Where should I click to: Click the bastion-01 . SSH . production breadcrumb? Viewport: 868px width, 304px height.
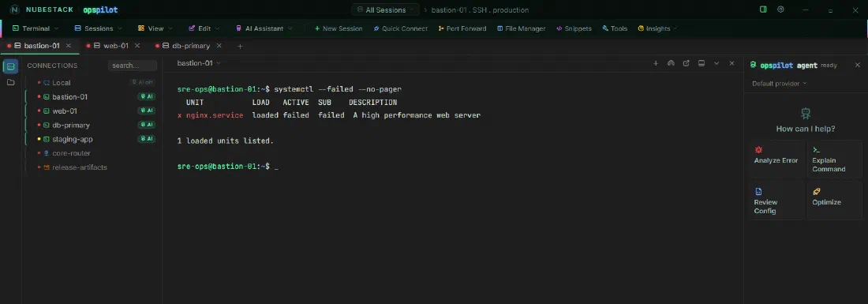click(480, 10)
